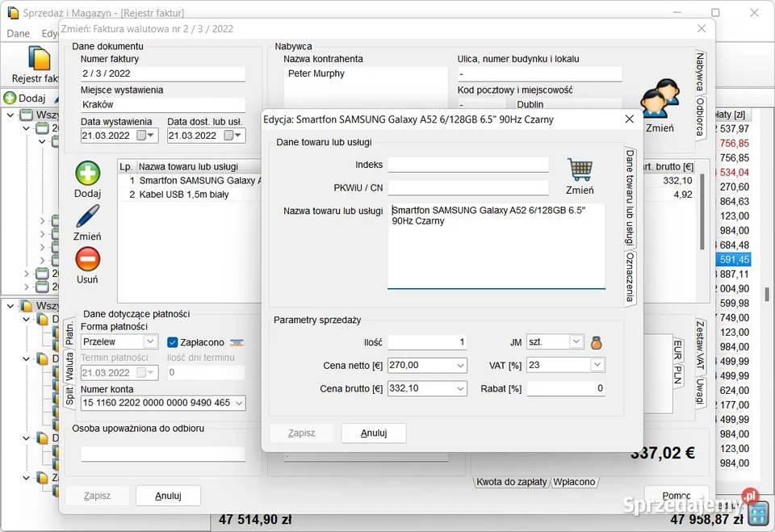Click the Indeks input field
775x532 pixels.
click(467, 165)
